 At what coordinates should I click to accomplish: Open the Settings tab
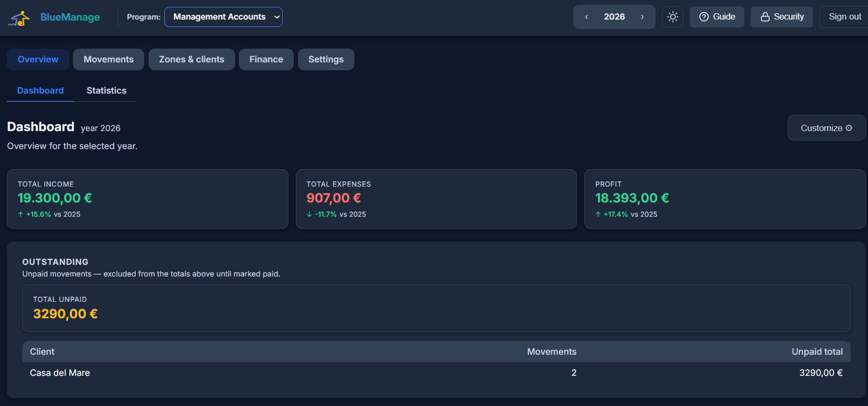click(x=326, y=59)
